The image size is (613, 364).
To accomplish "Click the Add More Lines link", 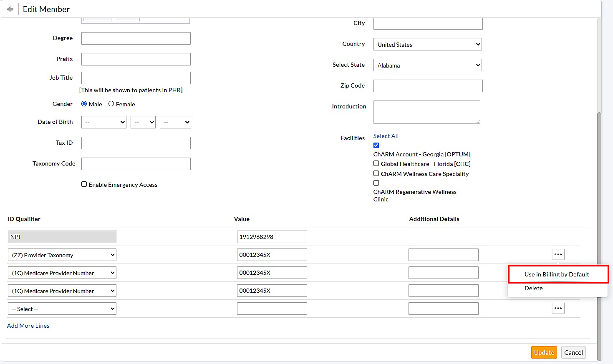I will (28, 326).
